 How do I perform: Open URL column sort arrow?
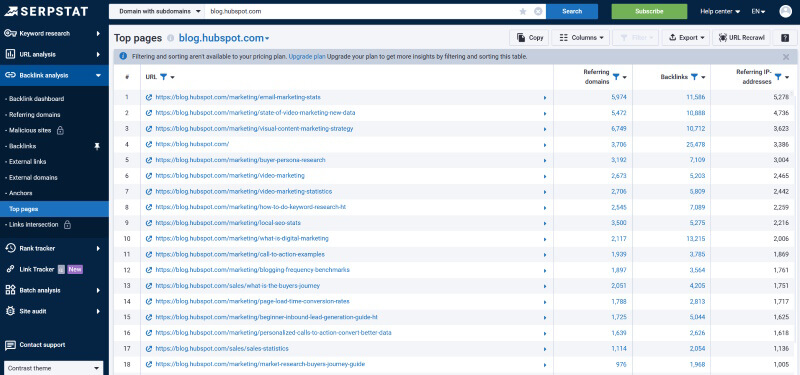[172, 77]
